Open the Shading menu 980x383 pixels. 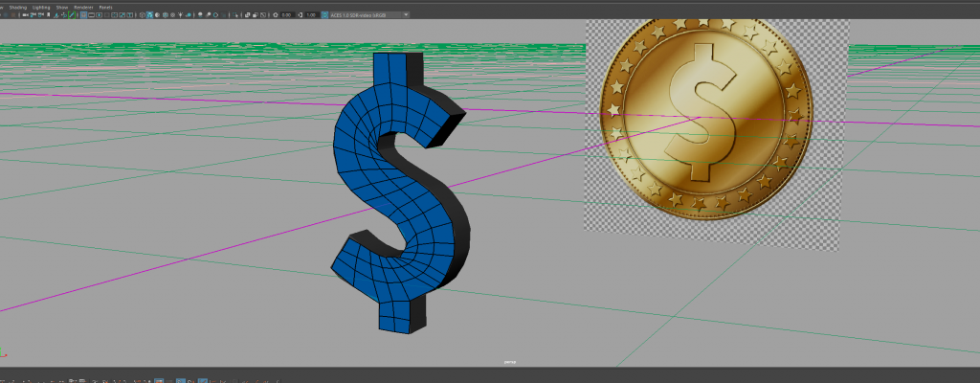16,7
